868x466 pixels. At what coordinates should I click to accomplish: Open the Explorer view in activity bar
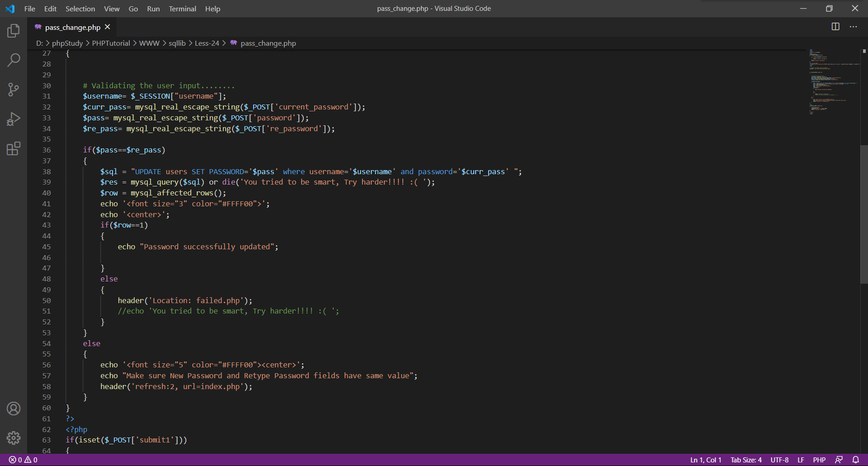[14, 31]
